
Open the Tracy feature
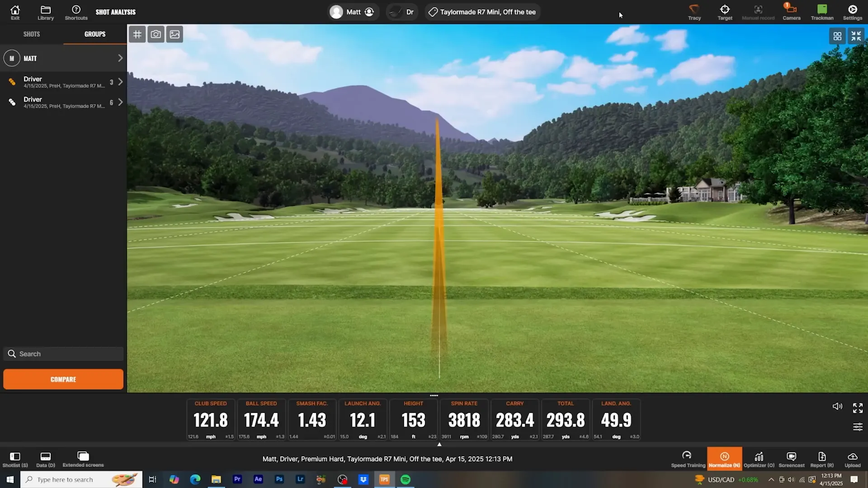(694, 12)
